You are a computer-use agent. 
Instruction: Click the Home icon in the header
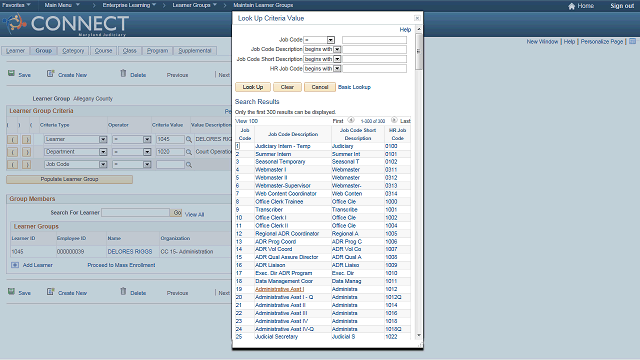[x=571, y=6]
